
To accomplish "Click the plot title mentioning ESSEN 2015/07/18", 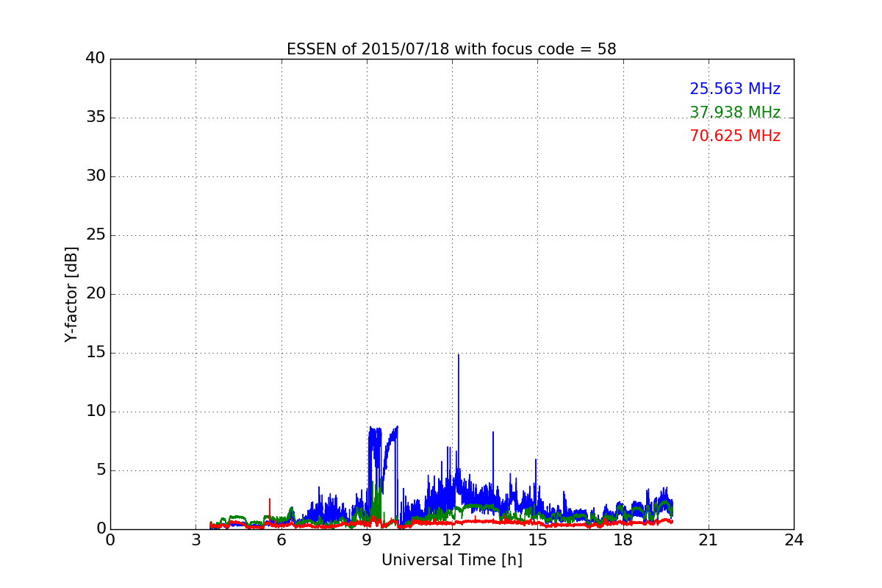I will [451, 49].
